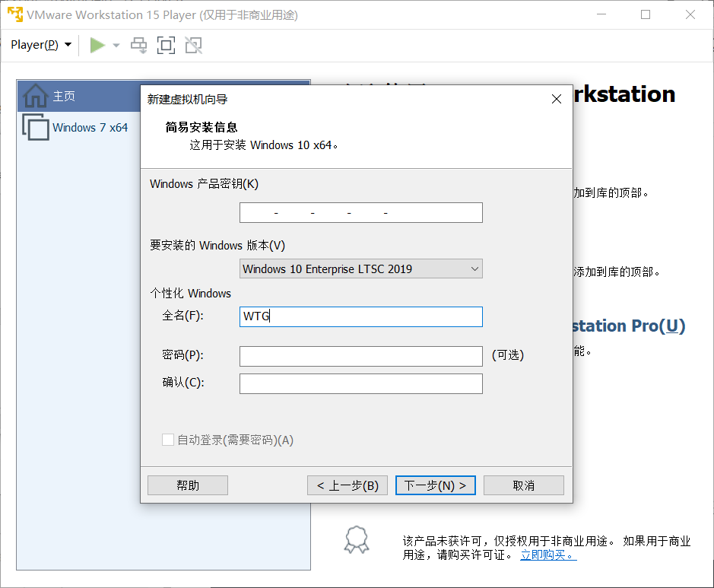Click the 简易安装信息 heading text
Image resolution: width=714 pixels, height=588 pixels.
202,127
